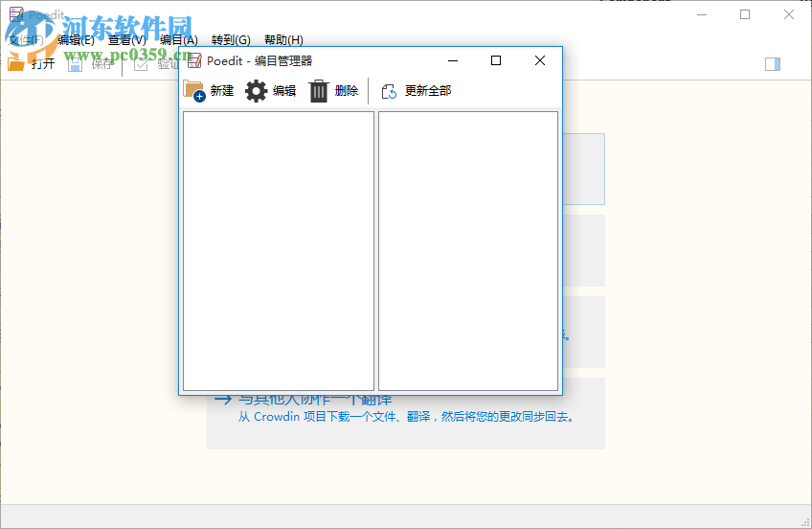The height and width of the screenshot is (529, 812).
Task: Open the 转到(G) menu
Action: 231,40
